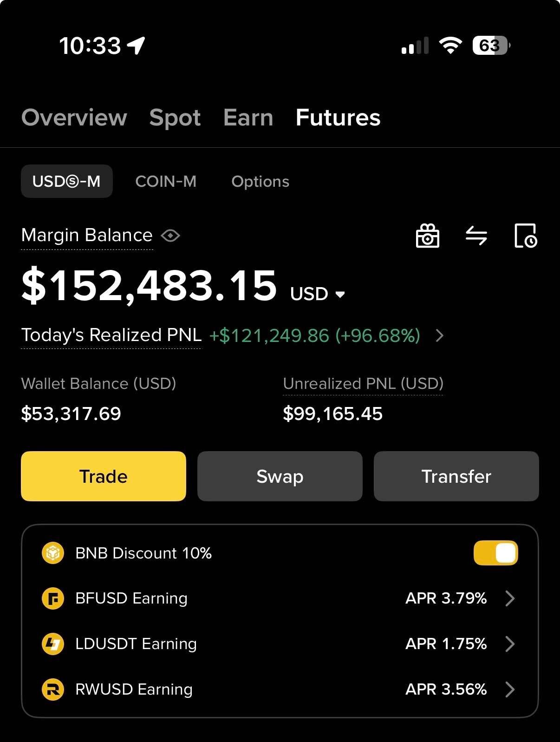The height and width of the screenshot is (742, 560).
Task: Tap the transfer arrows icon
Action: tap(476, 236)
